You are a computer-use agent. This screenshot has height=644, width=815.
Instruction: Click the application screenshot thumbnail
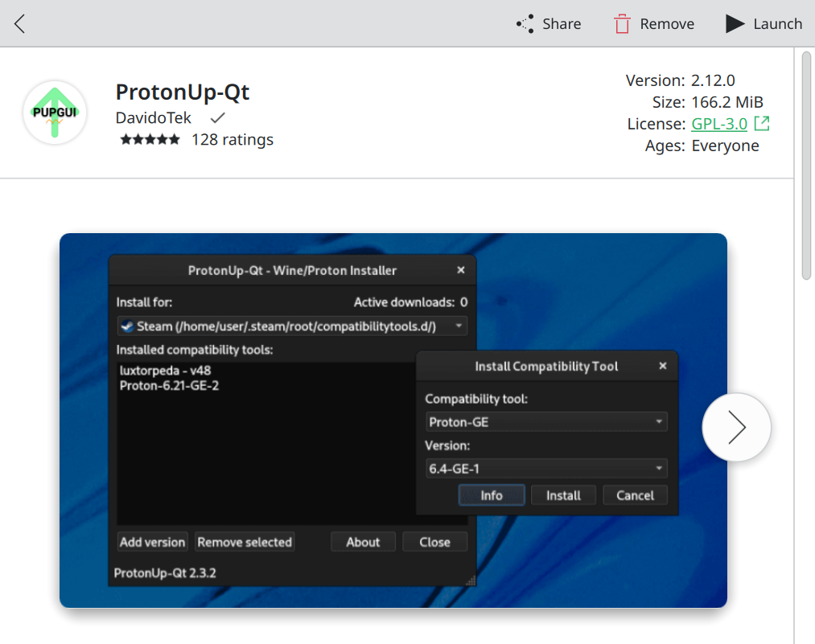[393, 420]
